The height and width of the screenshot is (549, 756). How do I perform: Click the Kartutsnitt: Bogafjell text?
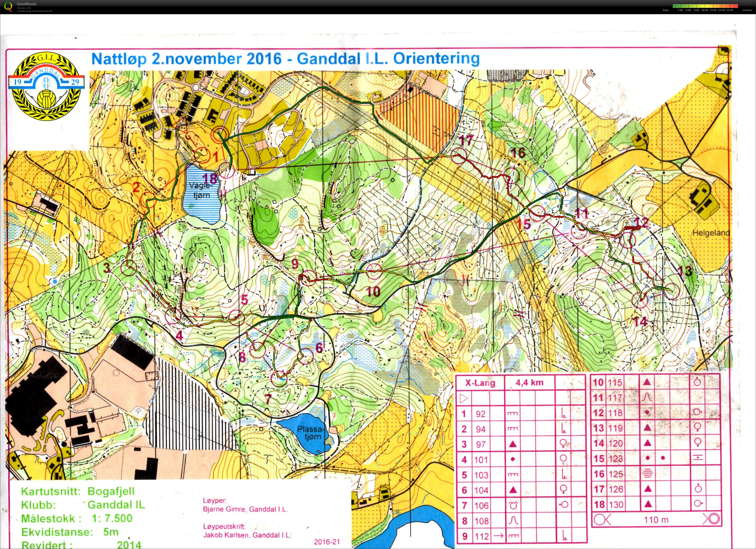[x=78, y=491]
